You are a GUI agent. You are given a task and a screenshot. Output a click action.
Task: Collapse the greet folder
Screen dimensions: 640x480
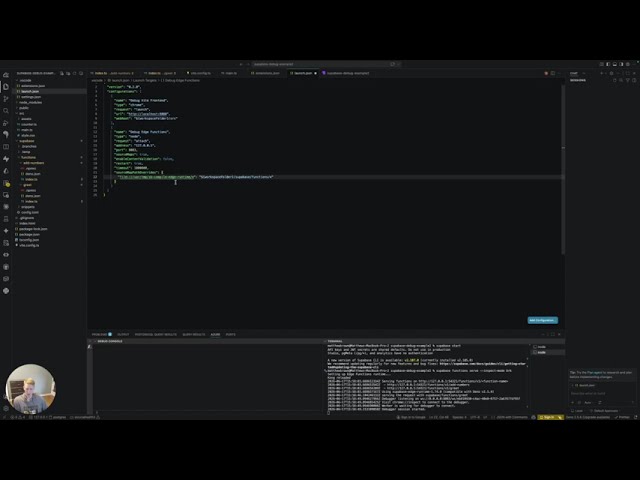(50, 185)
